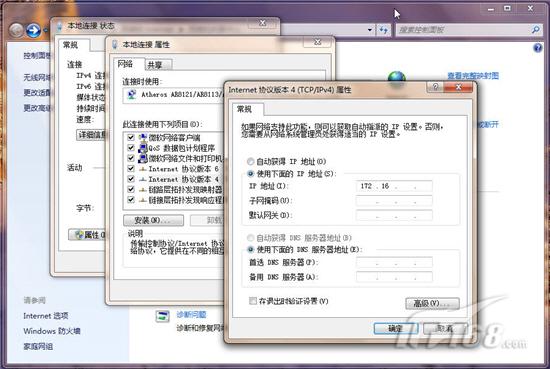Toggle 链路层拓扑发现映射器 checkbox
Viewport: 550px width, 369px height.
pyautogui.click(x=131, y=189)
